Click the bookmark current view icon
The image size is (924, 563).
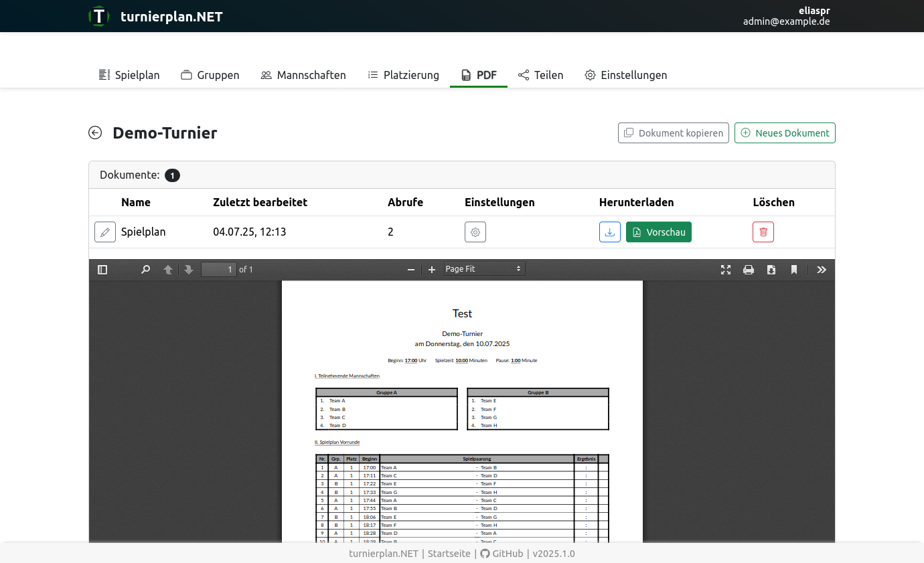[x=794, y=269]
